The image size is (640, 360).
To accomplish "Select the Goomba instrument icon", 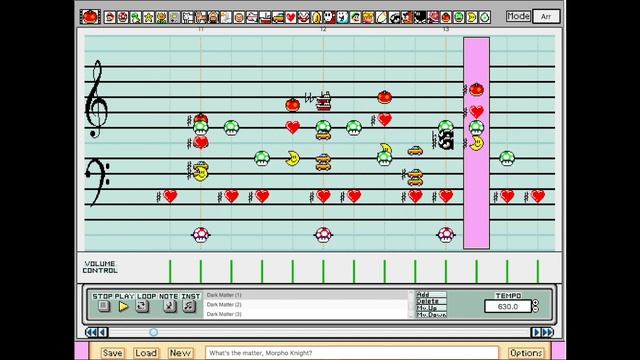I will 407,17.
